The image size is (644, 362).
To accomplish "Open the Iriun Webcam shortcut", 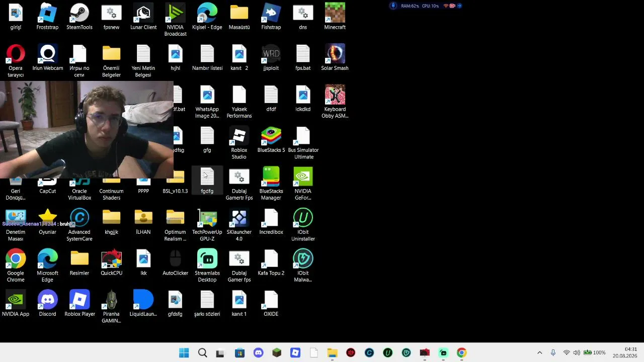I will (47, 58).
